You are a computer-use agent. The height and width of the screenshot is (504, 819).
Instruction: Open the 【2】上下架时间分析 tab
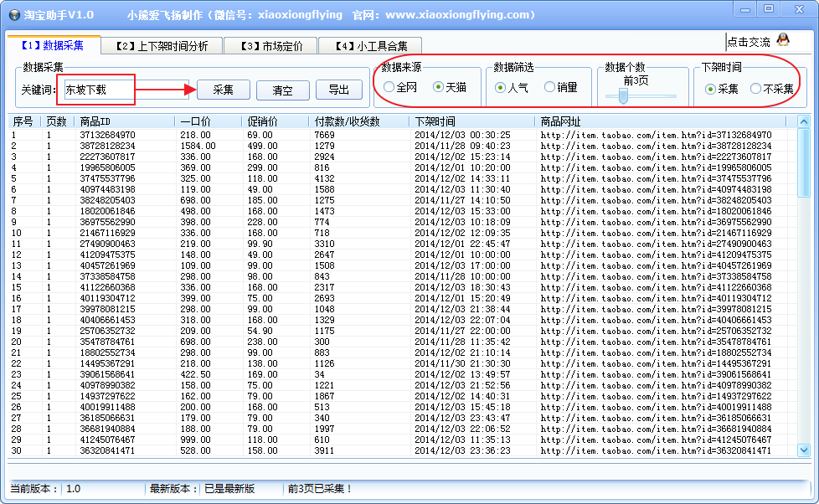(x=162, y=46)
